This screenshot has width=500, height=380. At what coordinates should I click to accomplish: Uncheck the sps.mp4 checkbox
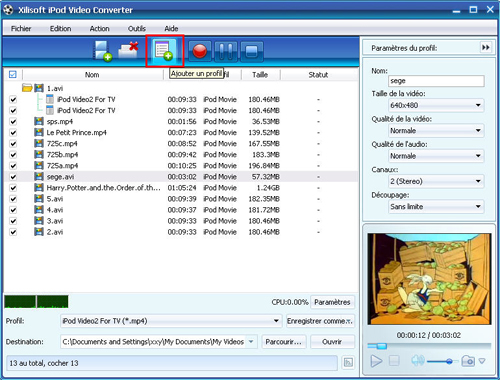pos(13,122)
